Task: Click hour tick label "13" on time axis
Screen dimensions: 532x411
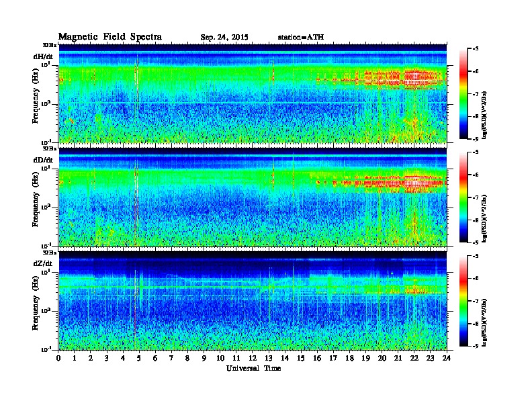Action: coord(269,358)
